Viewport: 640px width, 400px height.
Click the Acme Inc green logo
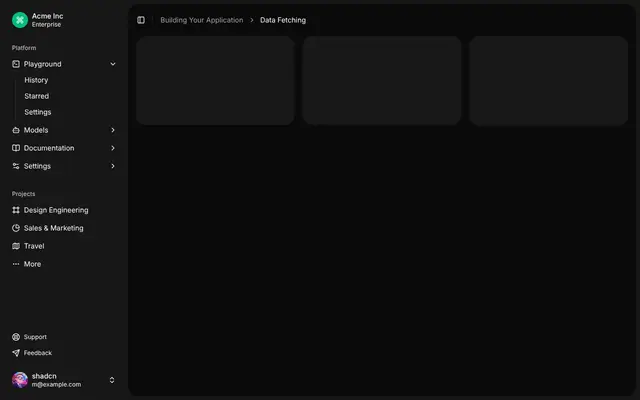[x=20, y=20]
